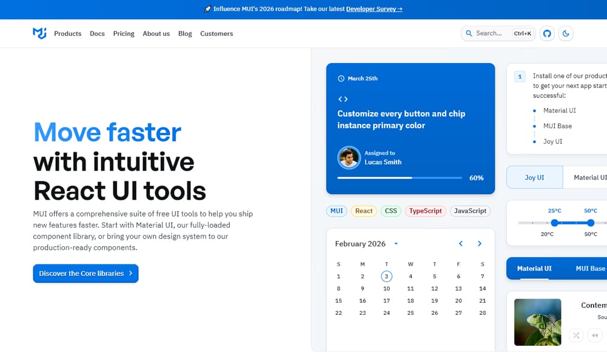Screen dimensions: 607x364
Task: Select February 17 in the calendar
Action: coord(386,300)
